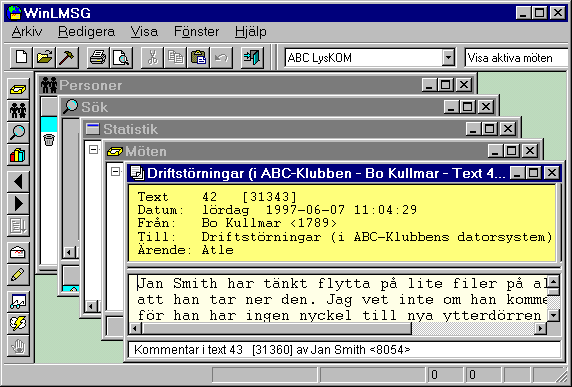Open the ABC LysKOM dropdown arrow
572x387 pixels.
click(448, 58)
